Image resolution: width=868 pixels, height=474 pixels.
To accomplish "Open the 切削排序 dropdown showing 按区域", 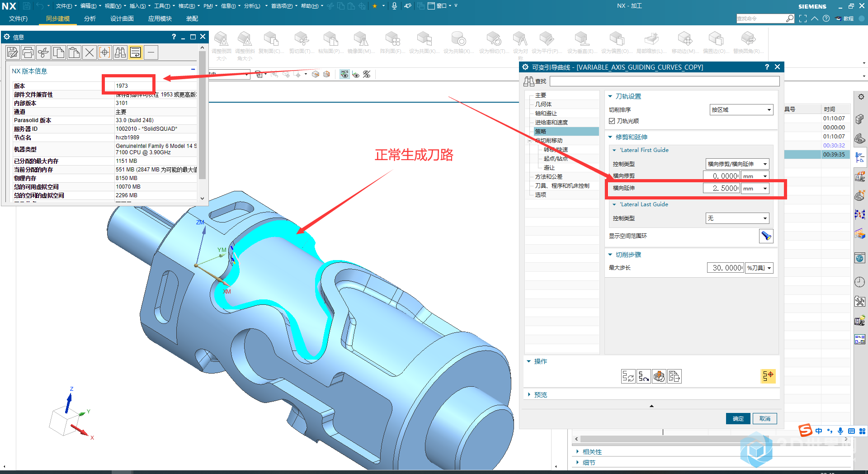I will 741,110.
